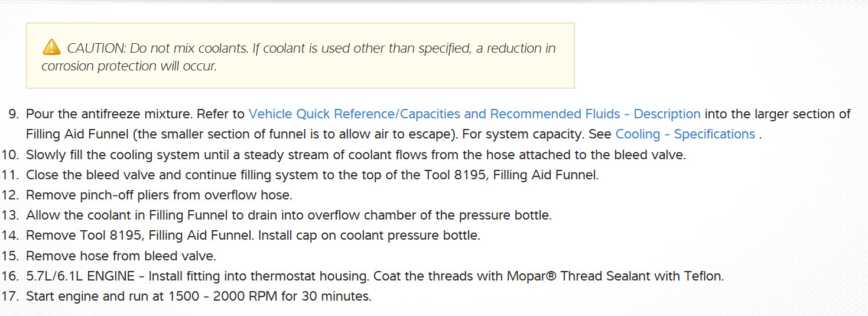Click step 15 'Remove hose from bleed valve'
868x316 pixels.
point(121,256)
